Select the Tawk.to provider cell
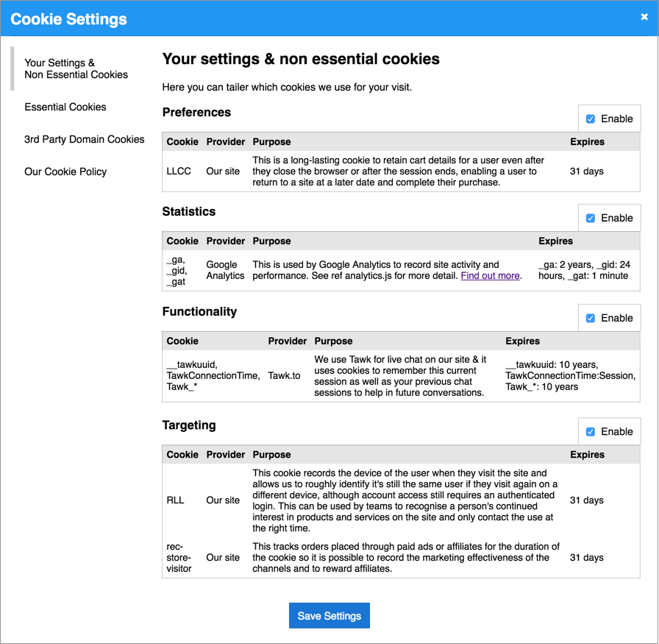 [284, 375]
